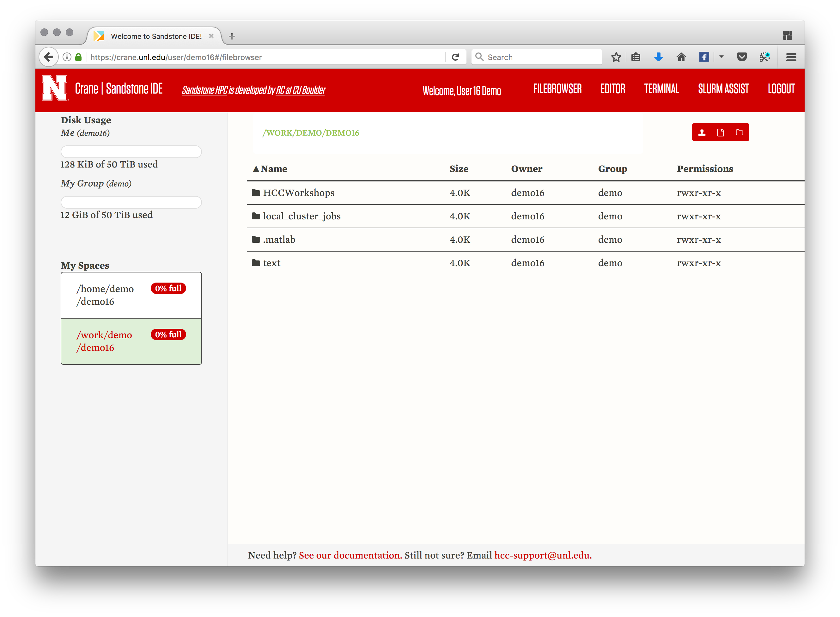This screenshot has width=840, height=617.
Task: Click the new folder icon button
Action: (x=739, y=132)
